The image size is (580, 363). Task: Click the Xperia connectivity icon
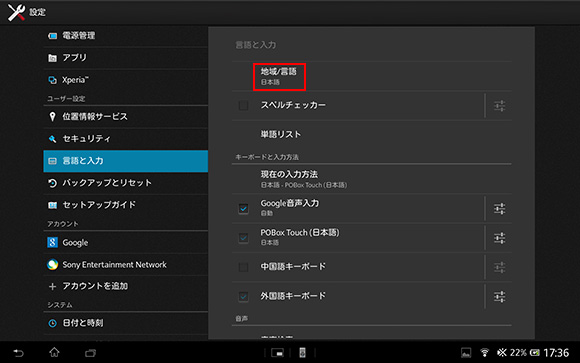[53, 80]
